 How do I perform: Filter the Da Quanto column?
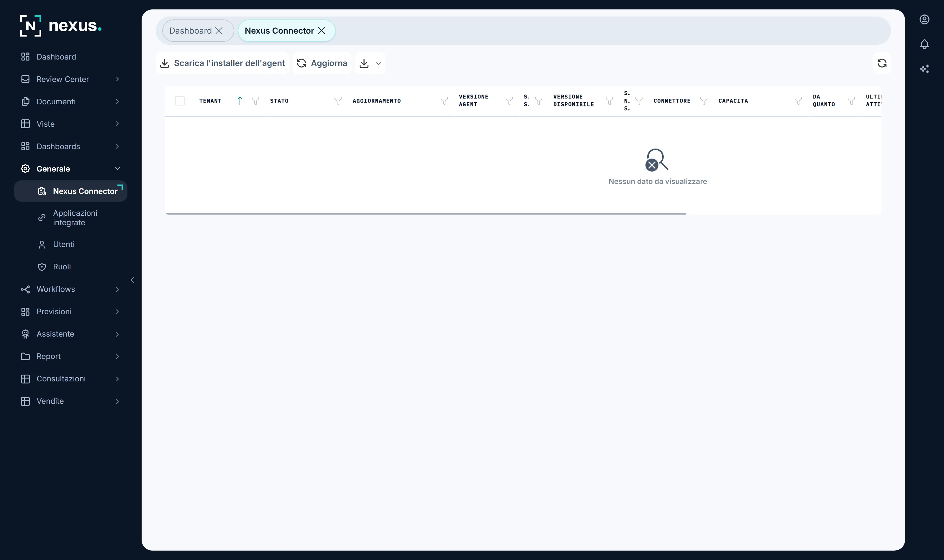[851, 101]
